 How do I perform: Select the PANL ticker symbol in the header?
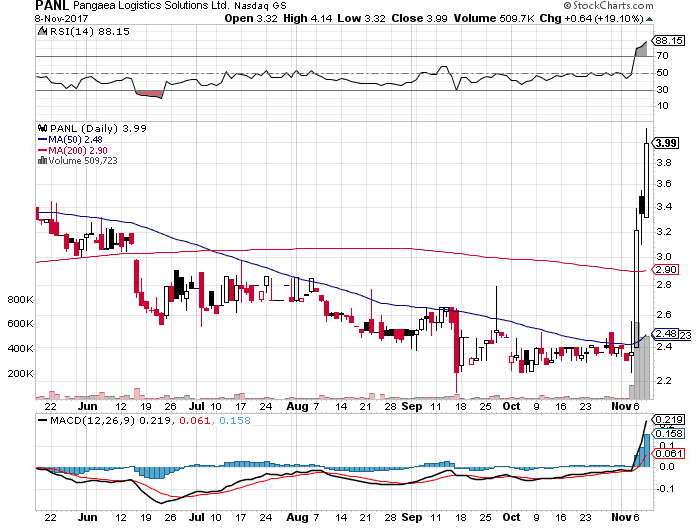(52, 5)
